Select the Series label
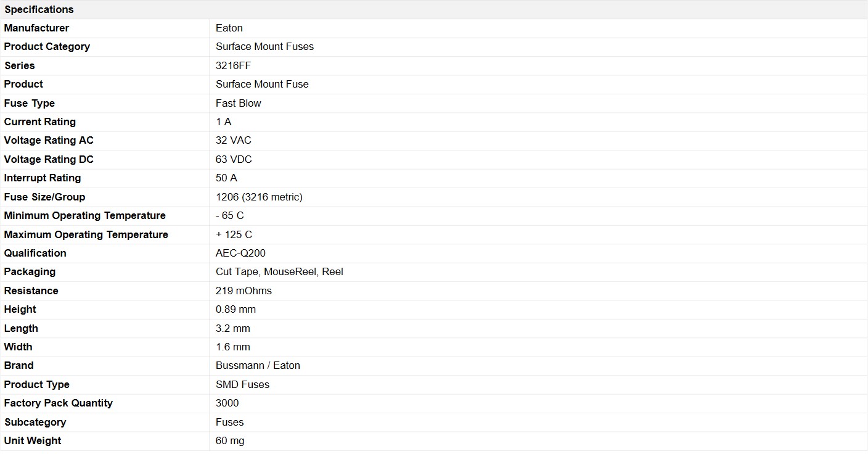Image resolution: width=868 pixels, height=454 pixels. [20, 65]
